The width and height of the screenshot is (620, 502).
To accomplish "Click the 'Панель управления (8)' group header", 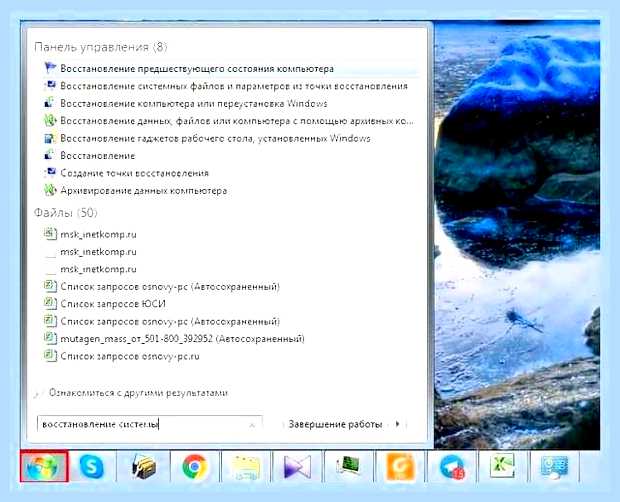I will tap(100, 47).
